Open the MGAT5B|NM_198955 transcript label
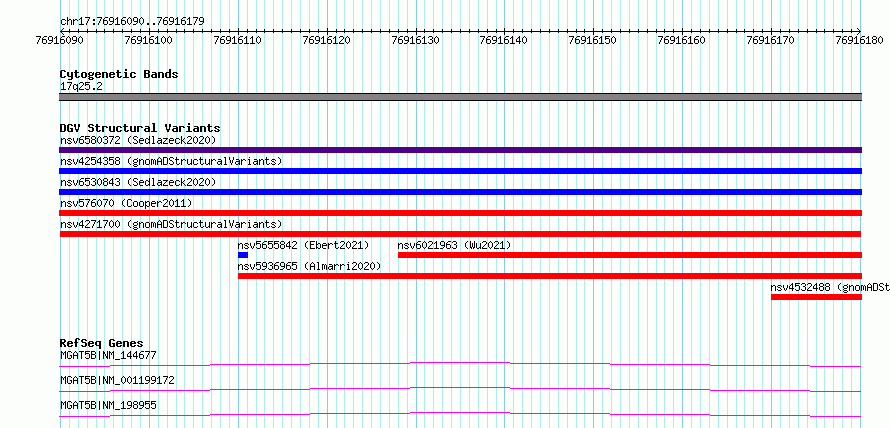890x428 pixels. click(x=108, y=405)
